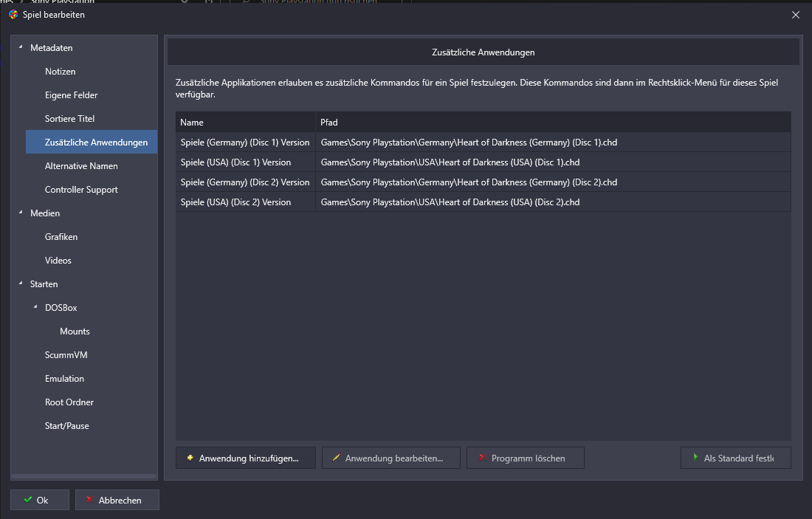The height and width of the screenshot is (519, 812).
Task: Select row Spiele (USA) (Disc 1) Version
Action: click(484, 162)
